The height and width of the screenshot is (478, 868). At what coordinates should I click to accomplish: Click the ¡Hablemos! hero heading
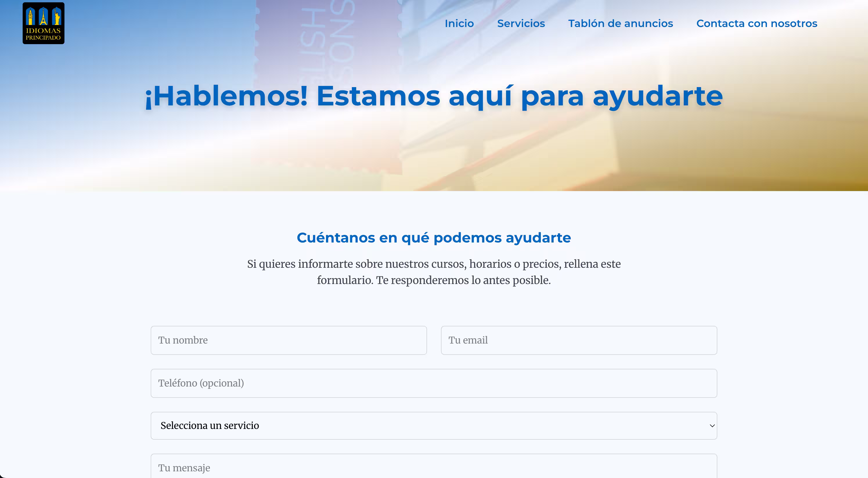coord(434,96)
